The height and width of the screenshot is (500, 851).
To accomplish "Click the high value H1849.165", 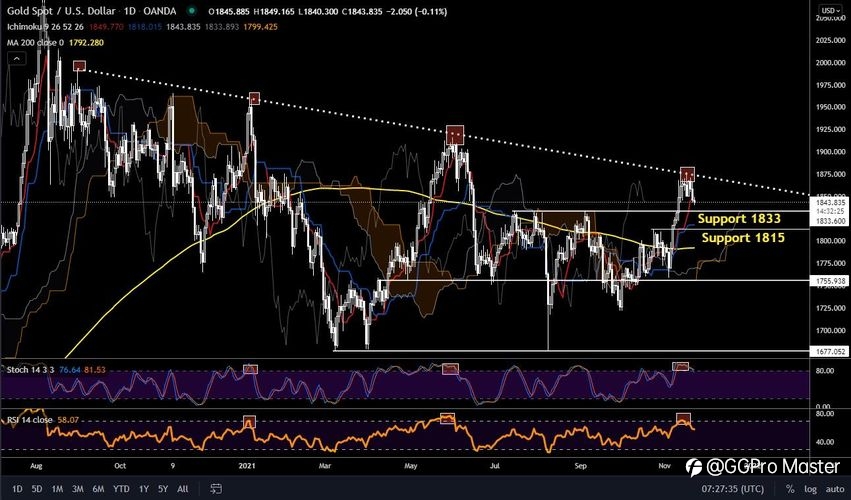I will (x=276, y=11).
